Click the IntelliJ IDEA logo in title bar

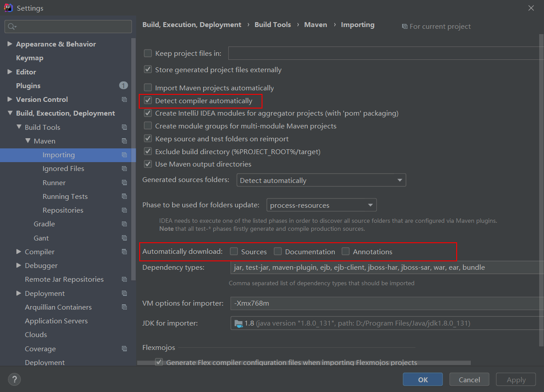[x=8, y=8]
